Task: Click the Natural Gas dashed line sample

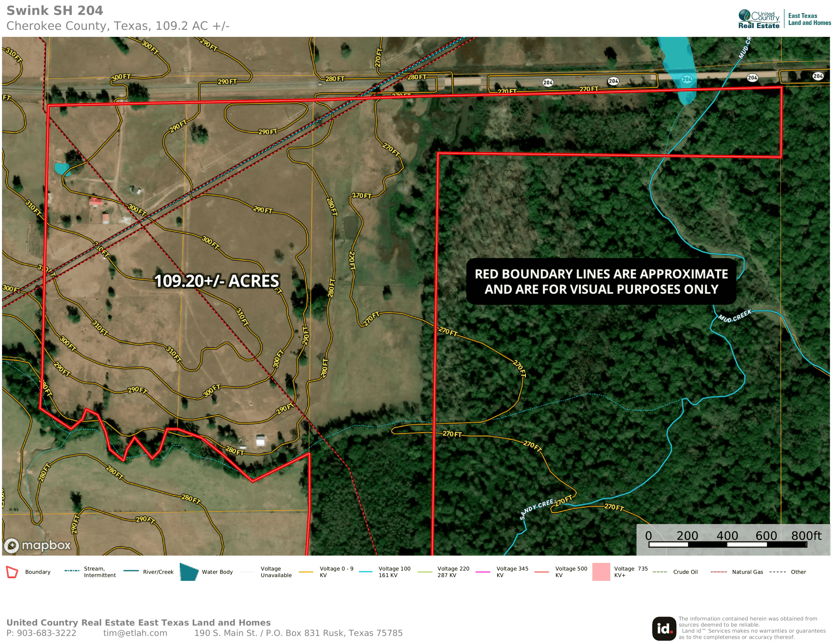Action: [719, 572]
